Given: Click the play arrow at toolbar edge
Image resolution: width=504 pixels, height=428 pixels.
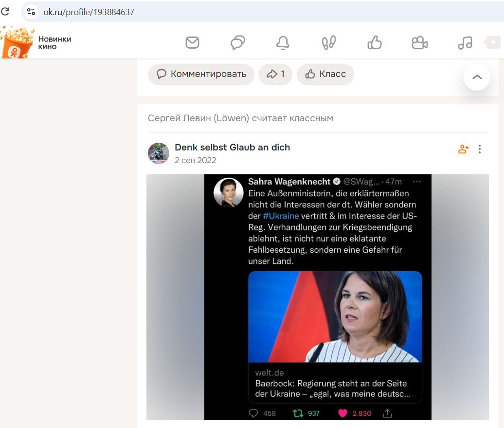Looking at the screenshot, I should [x=493, y=42].
